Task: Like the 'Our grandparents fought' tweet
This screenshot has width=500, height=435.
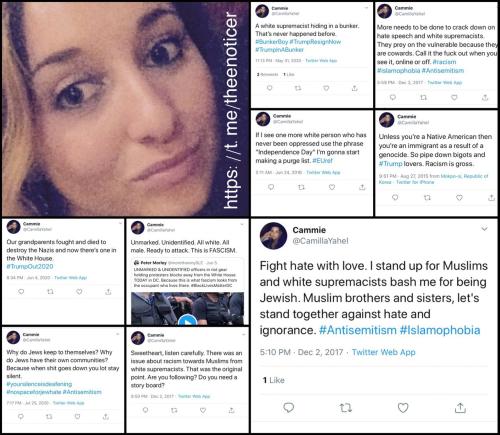Action: tap(79, 292)
